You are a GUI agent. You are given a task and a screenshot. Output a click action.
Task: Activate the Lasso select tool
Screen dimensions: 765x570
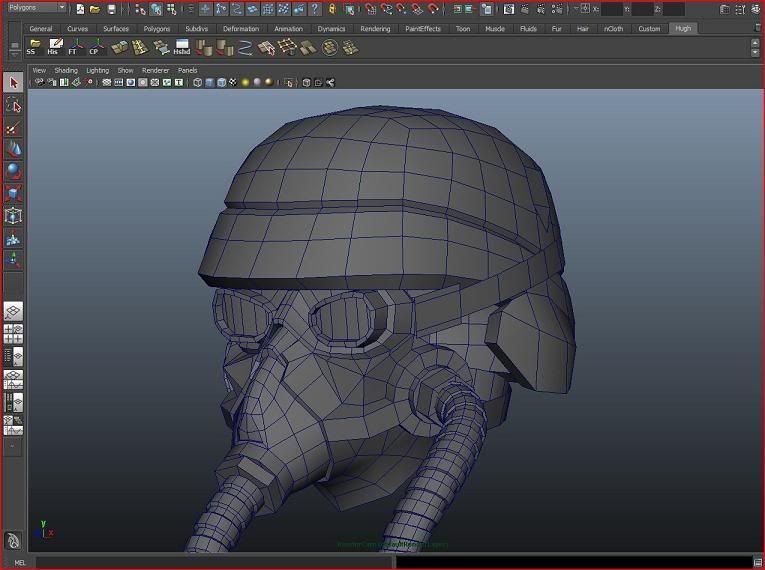(13, 105)
